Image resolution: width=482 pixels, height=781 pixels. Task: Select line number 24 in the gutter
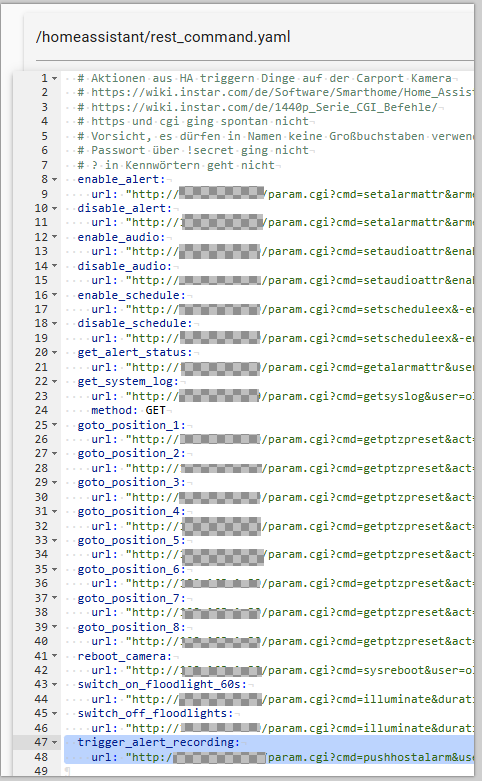click(41, 410)
